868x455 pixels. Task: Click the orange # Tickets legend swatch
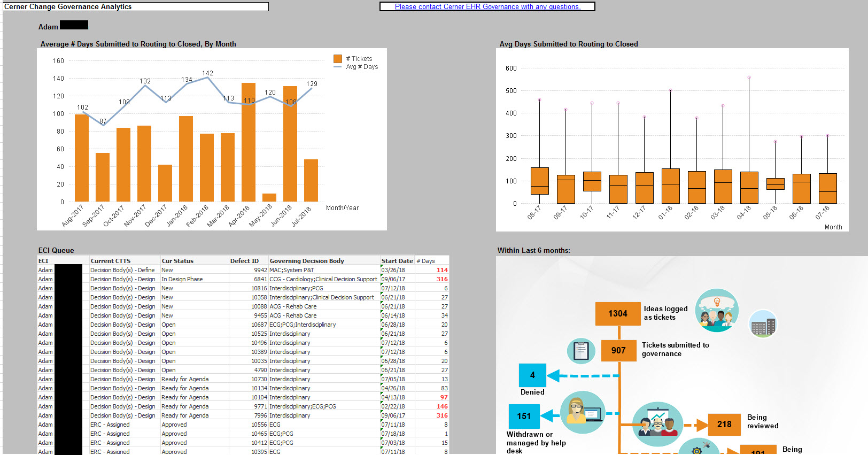tap(338, 59)
